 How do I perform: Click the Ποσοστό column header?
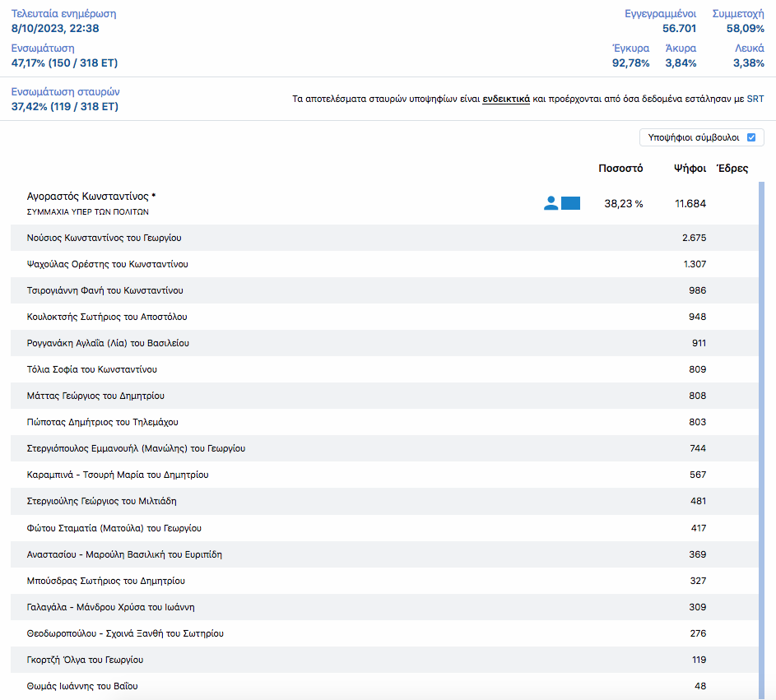coord(620,168)
